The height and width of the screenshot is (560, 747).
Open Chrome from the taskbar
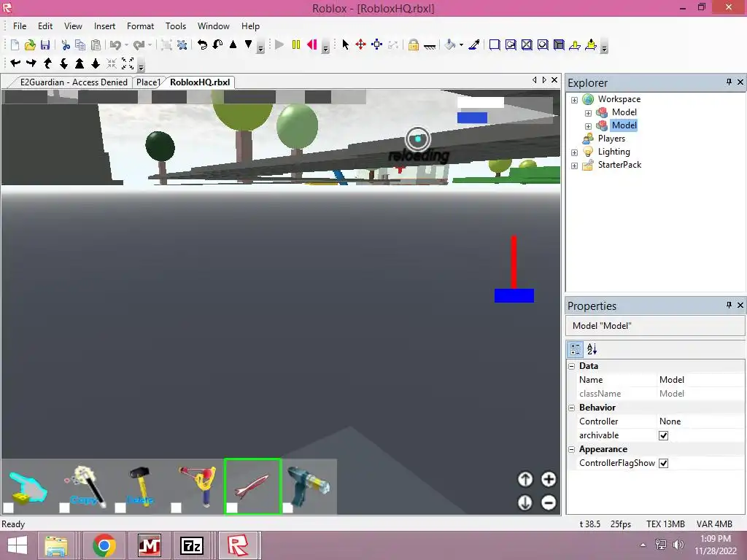(x=104, y=545)
